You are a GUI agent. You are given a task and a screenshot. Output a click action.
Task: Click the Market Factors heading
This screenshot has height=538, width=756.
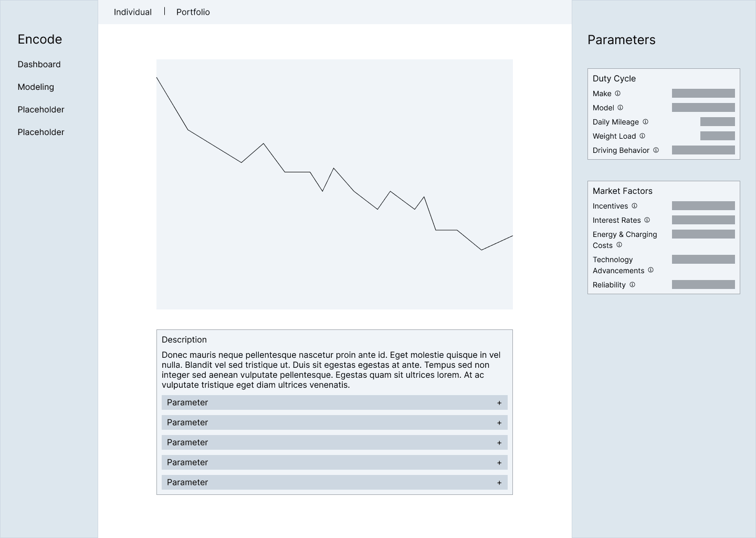click(x=623, y=191)
